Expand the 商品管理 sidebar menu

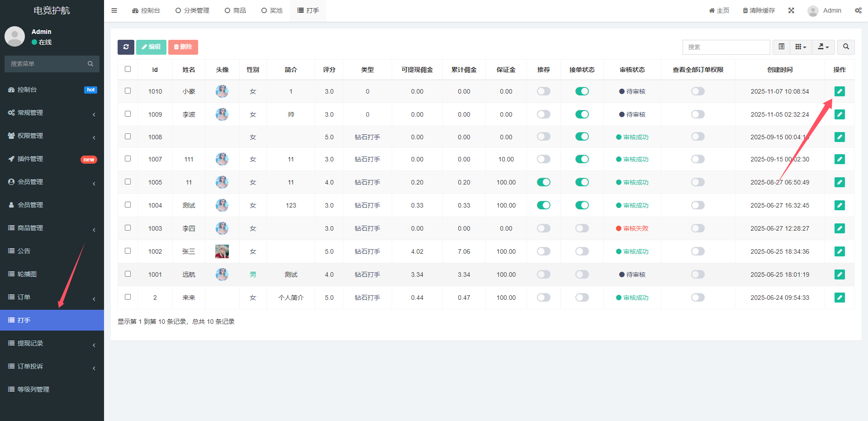(x=52, y=228)
